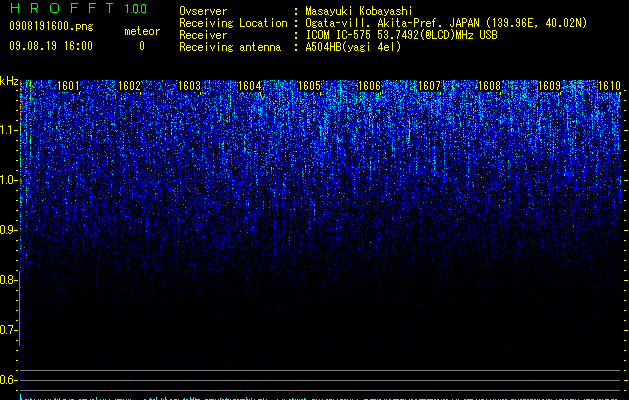Screen dimensions: 629x400
Task: Click the 0.6 kHz reference line label
Action: (x=8, y=380)
